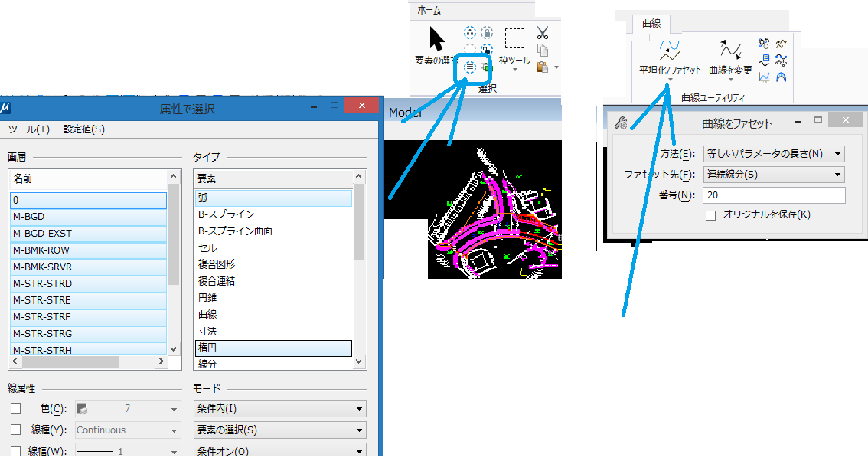The width and height of the screenshot is (868, 458).
Task: Select layer M-BGD in the list
Action: (x=88, y=217)
